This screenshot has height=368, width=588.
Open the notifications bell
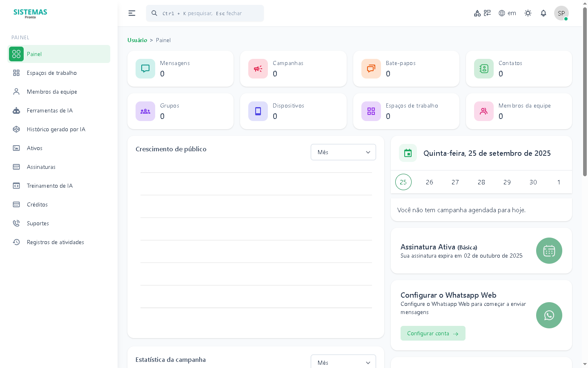point(543,13)
